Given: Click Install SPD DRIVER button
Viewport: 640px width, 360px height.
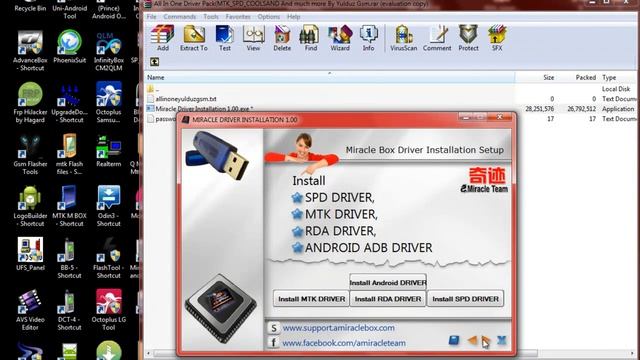Looking at the screenshot, I should (465, 299).
